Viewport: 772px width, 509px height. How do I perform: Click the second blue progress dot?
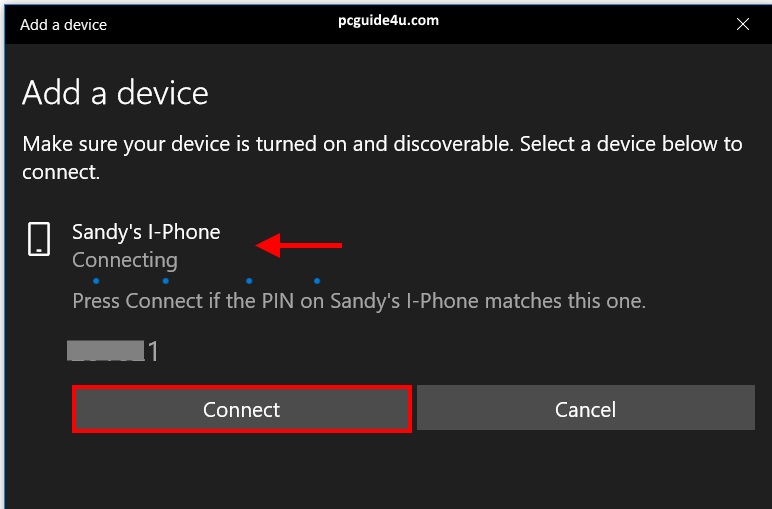165,281
